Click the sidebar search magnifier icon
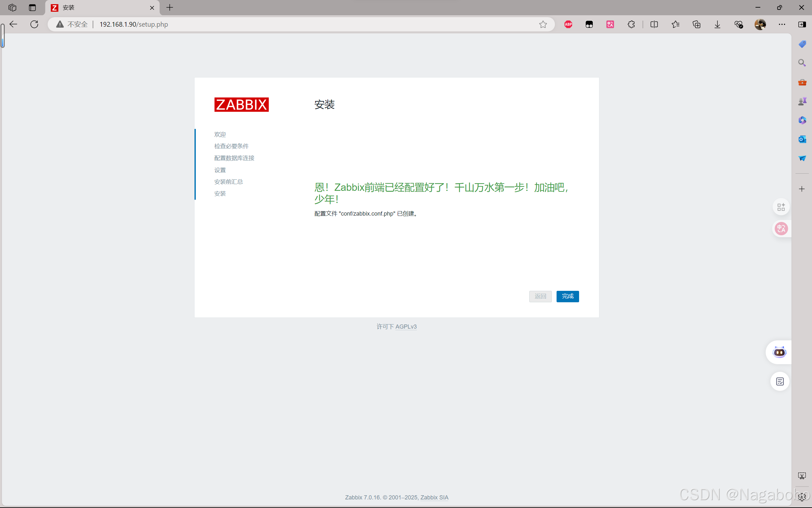 click(802, 63)
